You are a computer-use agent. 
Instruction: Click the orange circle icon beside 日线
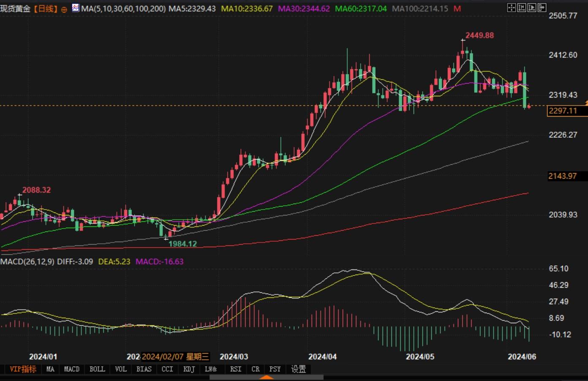(x=64, y=9)
